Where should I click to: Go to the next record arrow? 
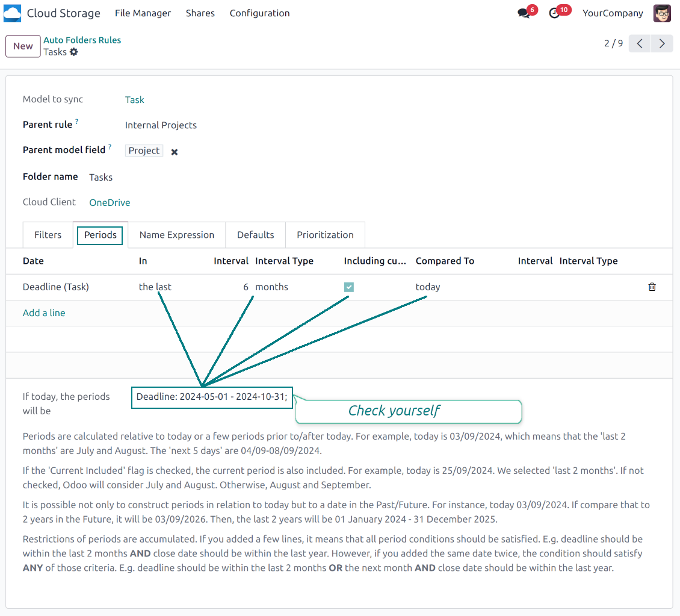click(662, 43)
